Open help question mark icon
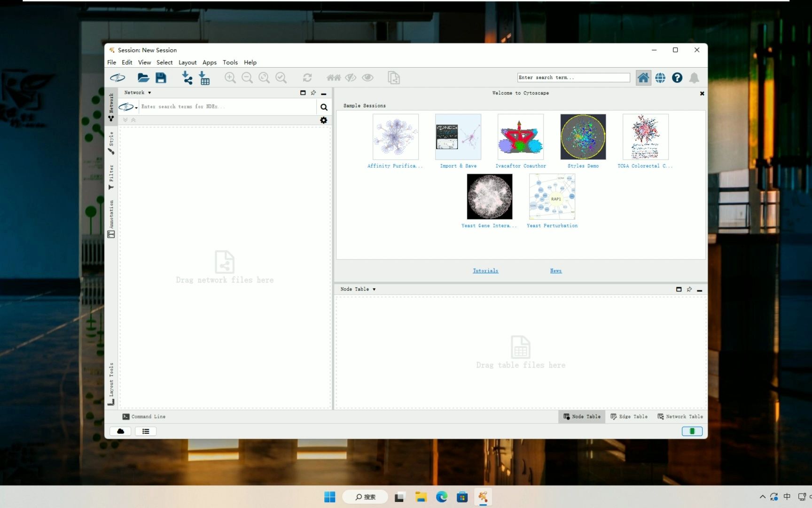This screenshot has width=812, height=508. click(677, 78)
